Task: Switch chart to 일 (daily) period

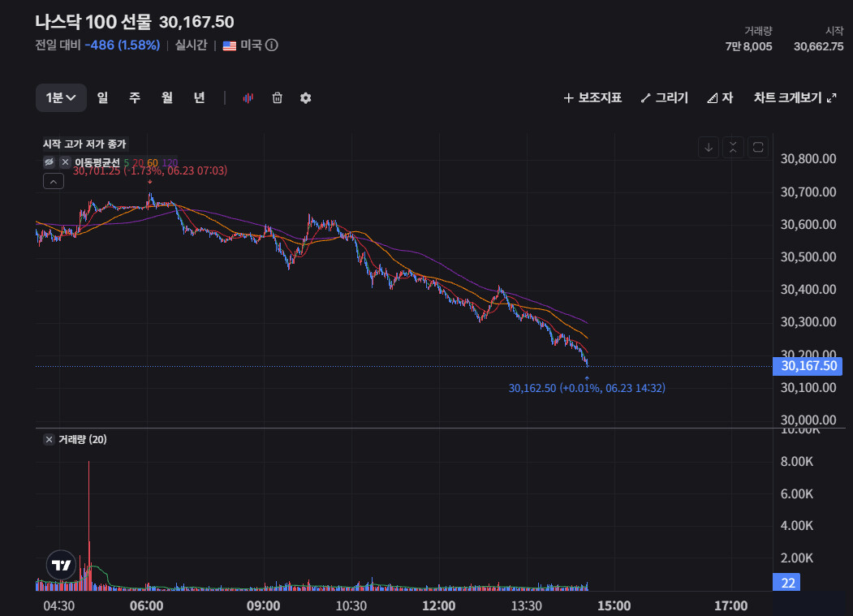Action: (x=102, y=98)
